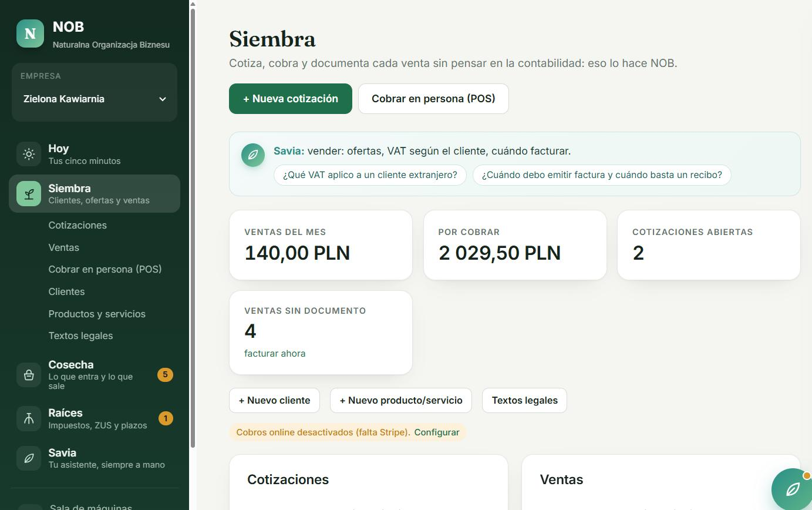The height and width of the screenshot is (510, 812).
Task: Ask Savia about VAT for foreign client
Action: click(370, 175)
